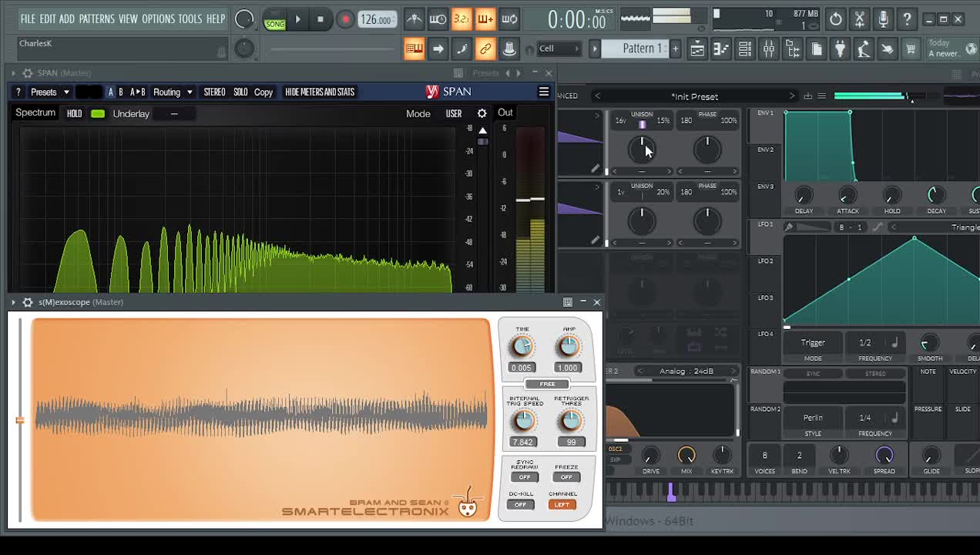Open the LFO Trigger mode dropdown

[813, 342]
